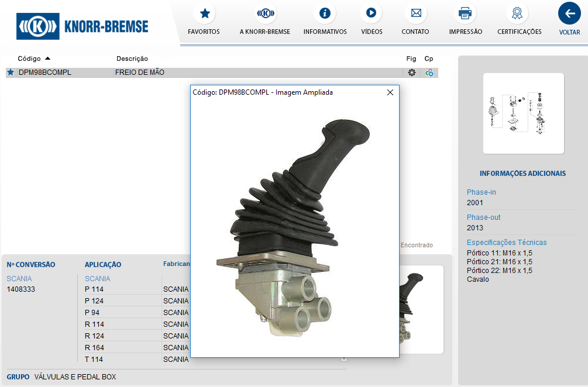Open the Cp components icon in the row
The image size is (588, 387).
[429, 72]
